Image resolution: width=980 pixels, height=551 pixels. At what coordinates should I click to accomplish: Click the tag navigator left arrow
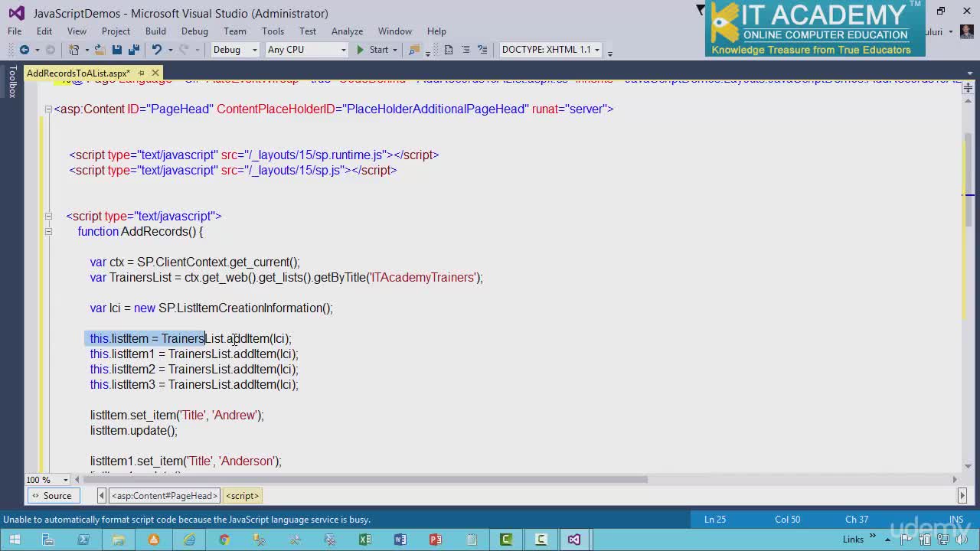[101, 496]
